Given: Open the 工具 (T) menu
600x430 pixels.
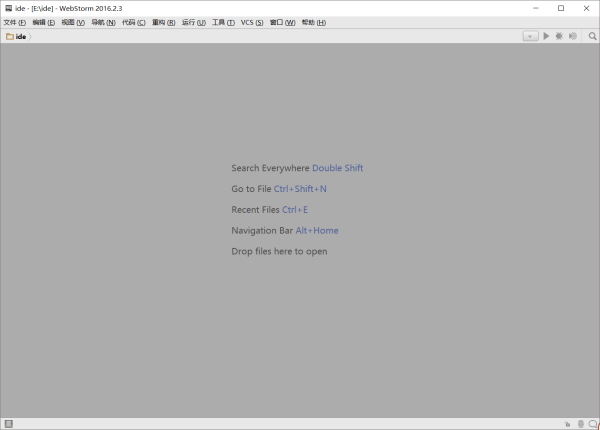Looking at the screenshot, I should 223,23.
